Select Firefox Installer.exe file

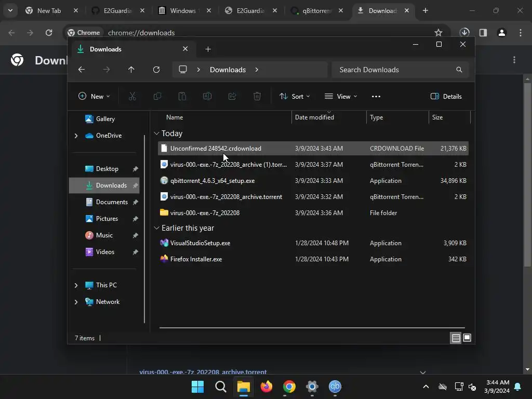point(313,259)
